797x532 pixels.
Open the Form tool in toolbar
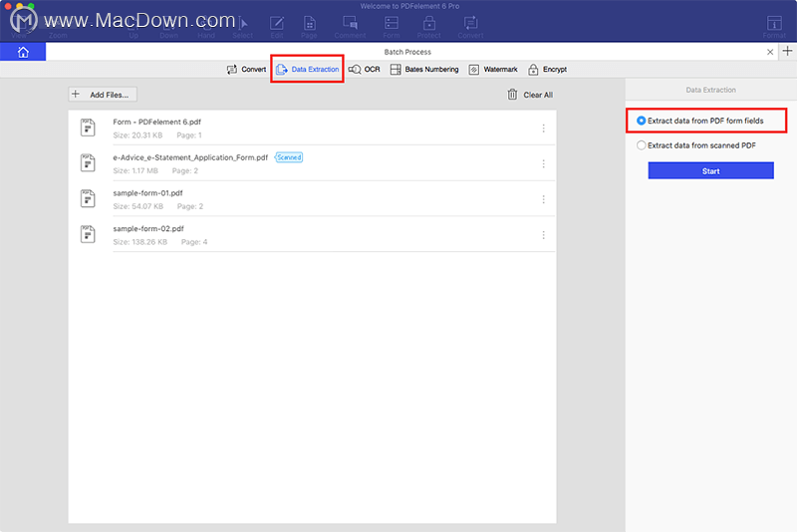coord(392,27)
